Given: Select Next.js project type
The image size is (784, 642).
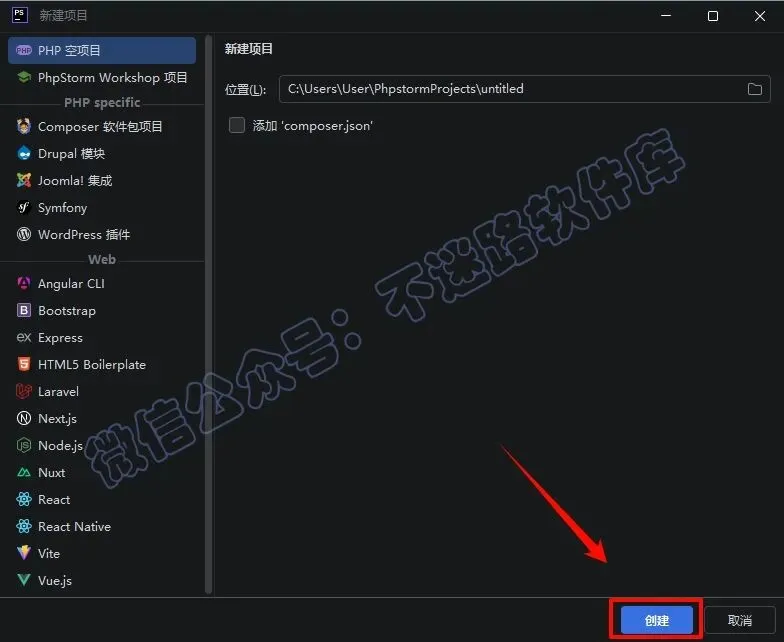Looking at the screenshot, I should click(x=102, y=418).
